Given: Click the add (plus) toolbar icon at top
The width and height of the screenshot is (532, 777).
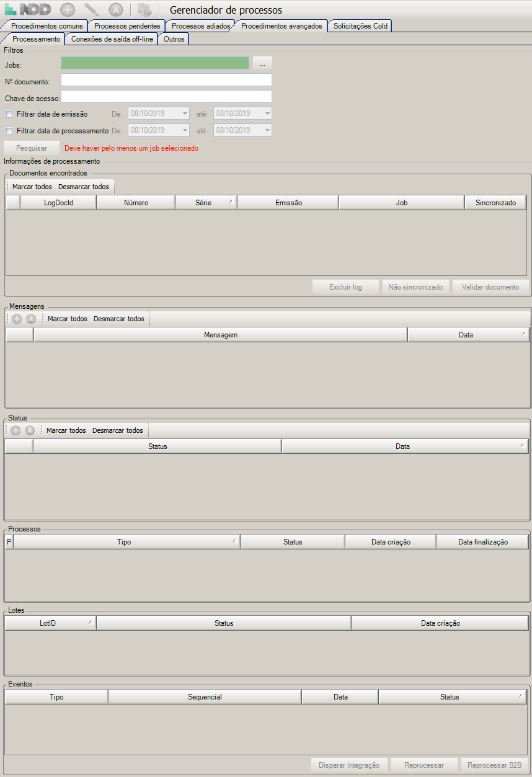Looking at the screenshot, I should (68, 9).
